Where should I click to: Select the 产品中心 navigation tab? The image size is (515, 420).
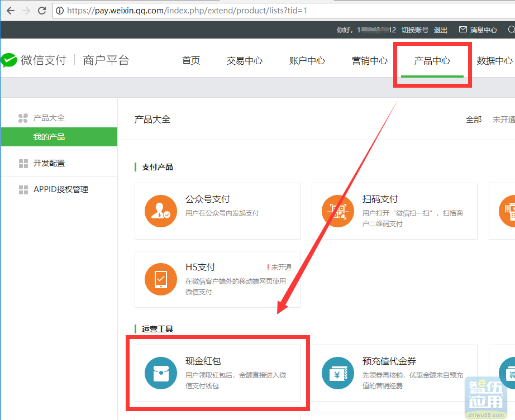click(432, 60)
